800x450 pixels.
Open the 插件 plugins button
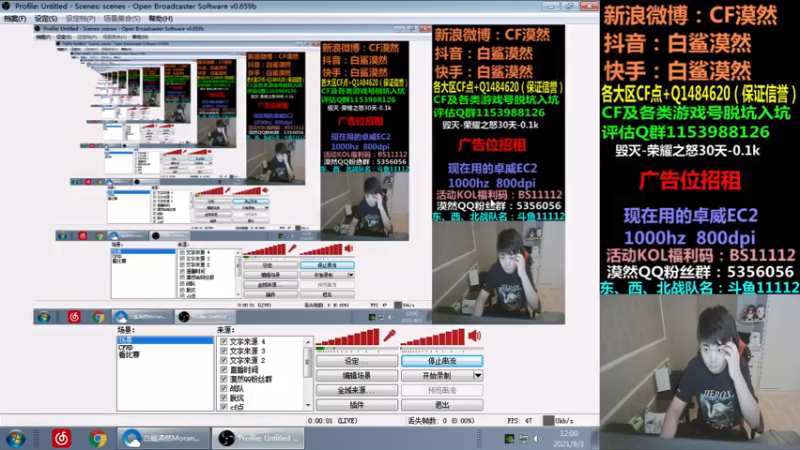click(x=357, y=405)
